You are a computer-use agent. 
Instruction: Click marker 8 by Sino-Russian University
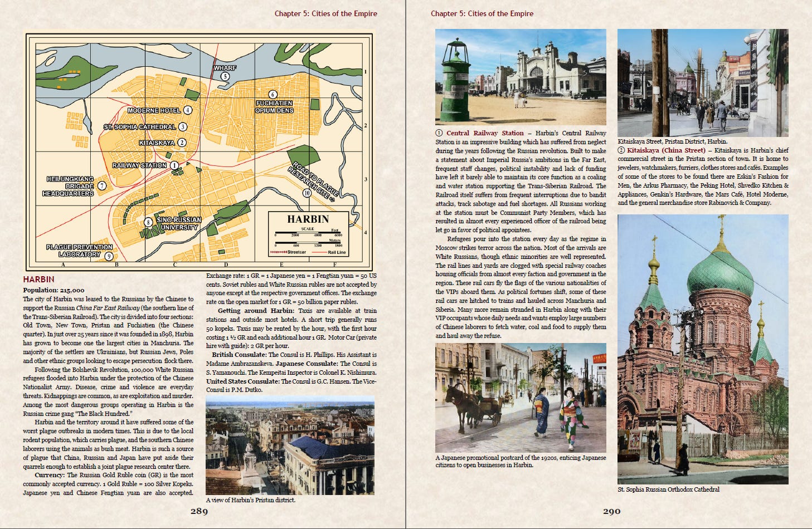coord(148,222)
